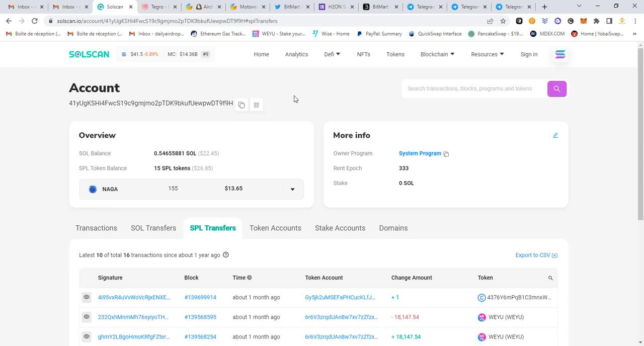
Task: Toggle eye icon for transaction ghmY2LBgoHmoKRfgFZter
Action: pyautogui.click(x=87, y=336)
